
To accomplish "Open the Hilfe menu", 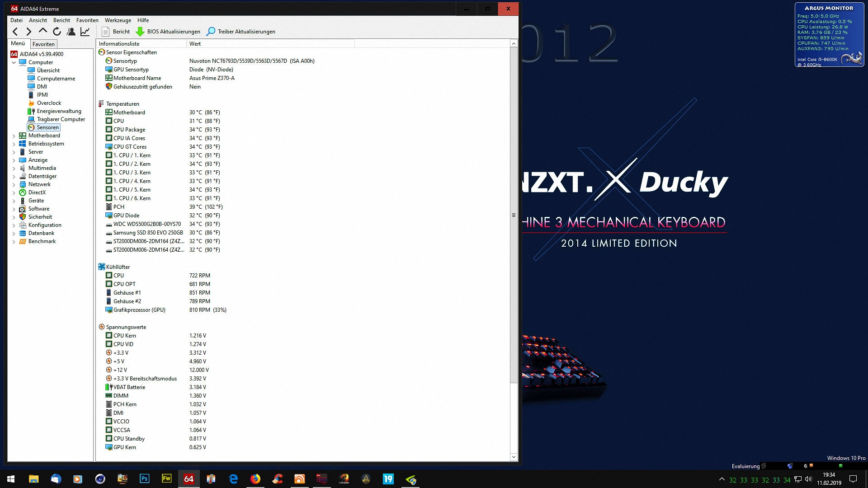I will (x=143, y=20).
